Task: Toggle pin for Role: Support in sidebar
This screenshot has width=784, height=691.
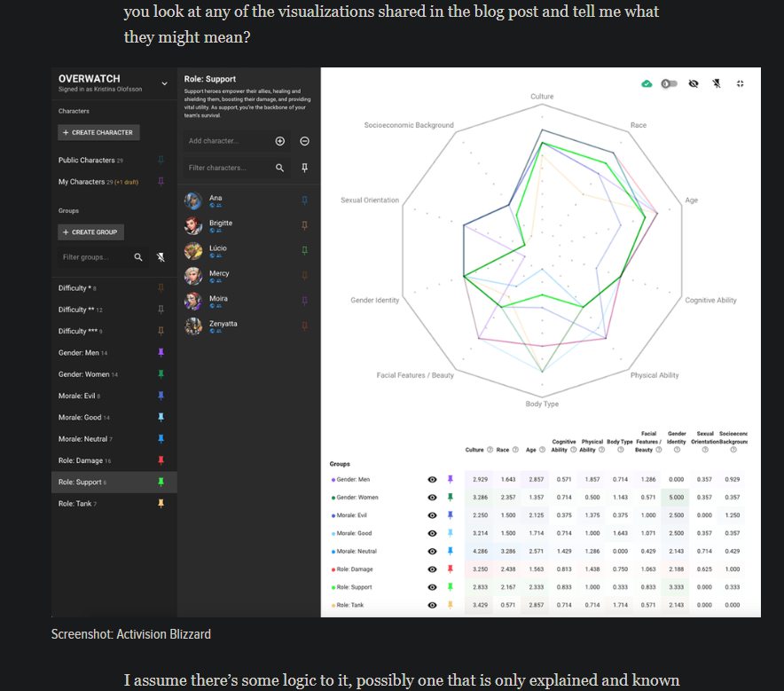Action: (161, 482)
